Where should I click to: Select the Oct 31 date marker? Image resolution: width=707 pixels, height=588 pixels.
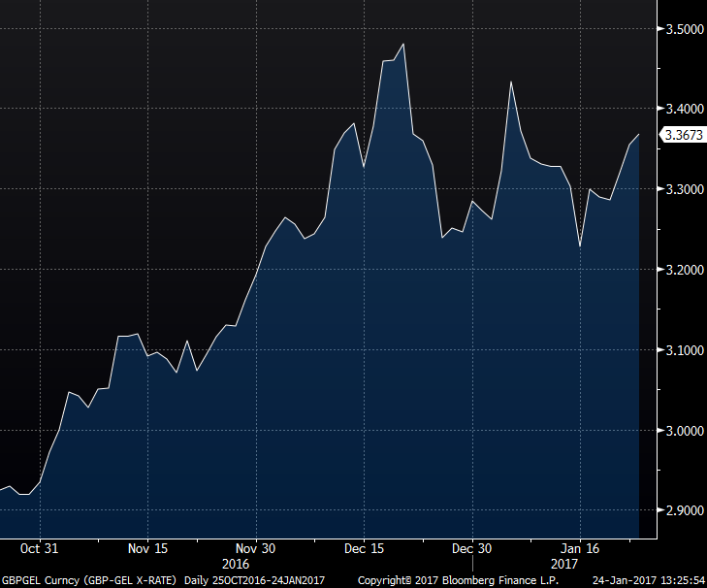click(x=40, y=547)
